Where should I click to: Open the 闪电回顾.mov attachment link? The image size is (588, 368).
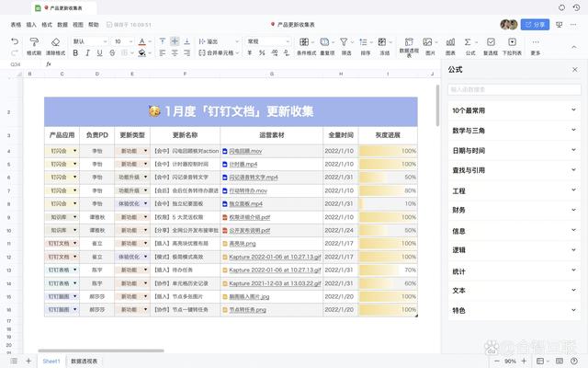pos(245,151)
